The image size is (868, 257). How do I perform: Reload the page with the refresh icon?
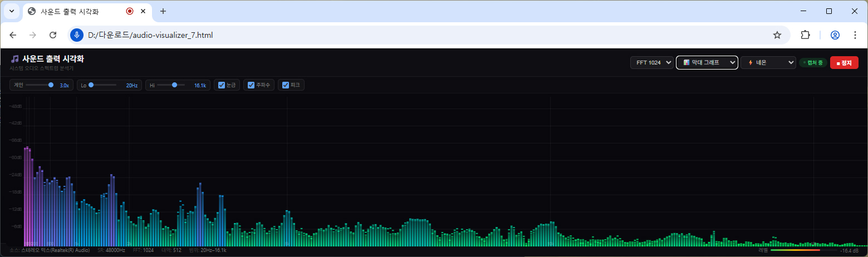click(x=53, y=35)
